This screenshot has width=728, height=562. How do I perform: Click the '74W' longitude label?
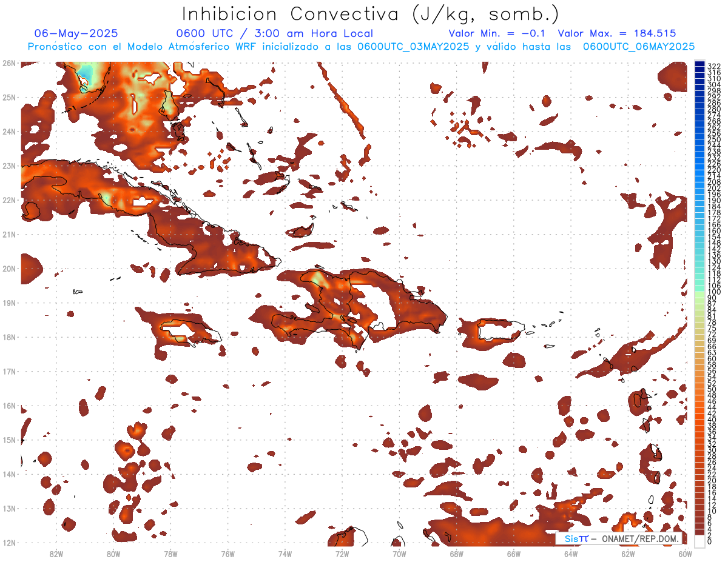[x=285, y=554]
